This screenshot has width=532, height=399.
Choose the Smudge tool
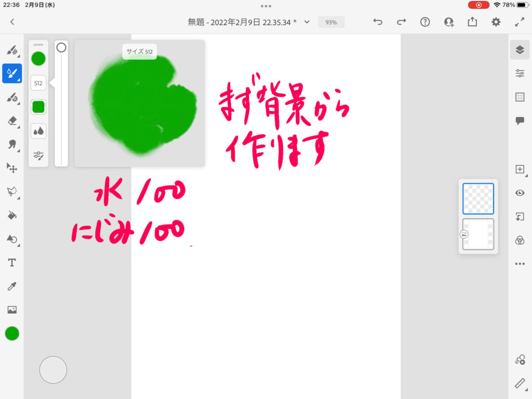click(11, 144)
